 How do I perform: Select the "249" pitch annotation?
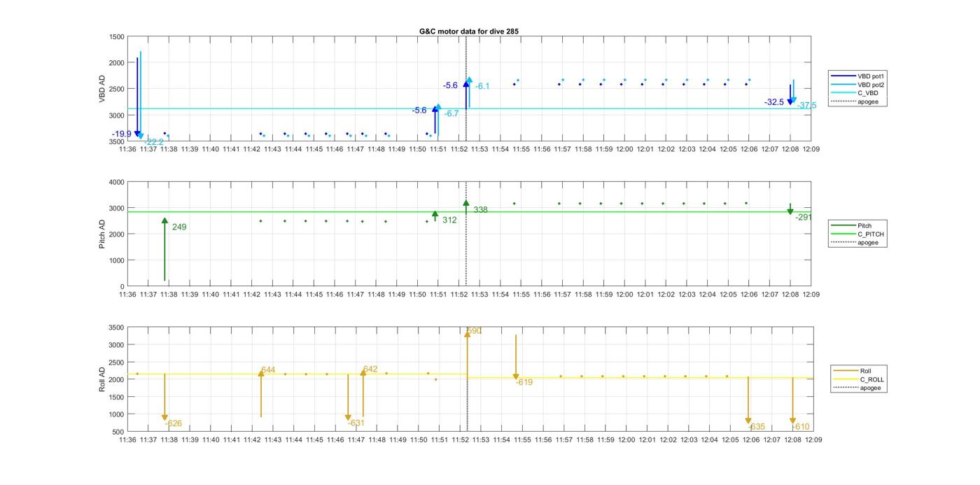coord(179,227)
